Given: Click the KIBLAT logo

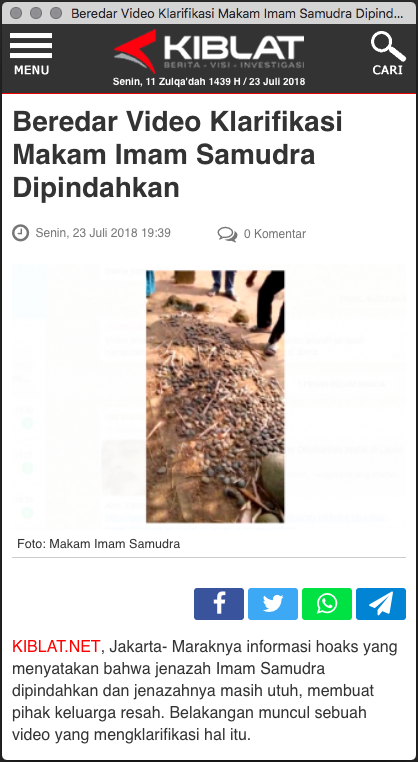Looking at the screenshot, I should (209, 51).
